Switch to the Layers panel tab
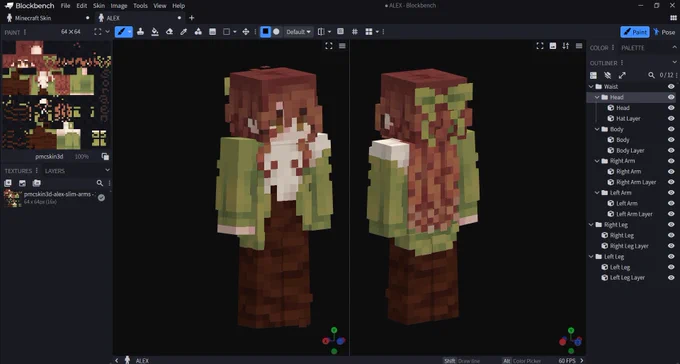This screenshot has width=680, height=364. coord(55,171)
